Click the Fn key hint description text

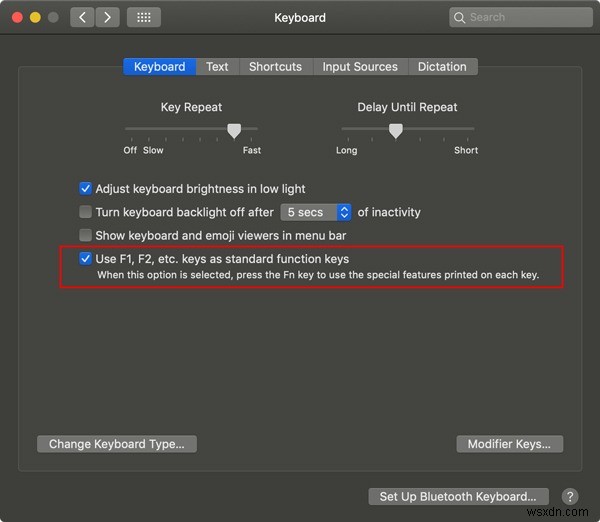[318, 275]
